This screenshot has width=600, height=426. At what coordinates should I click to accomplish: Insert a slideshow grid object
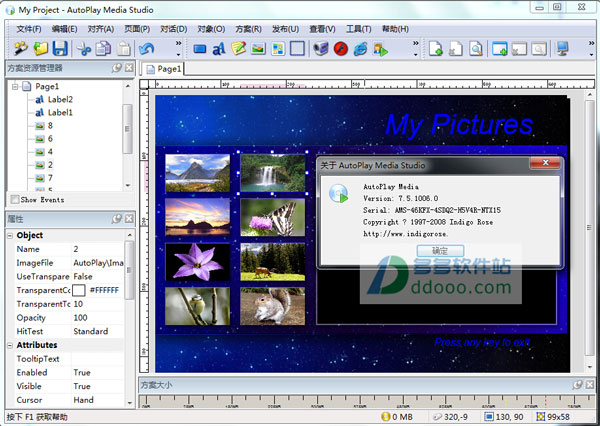(278, 49)
